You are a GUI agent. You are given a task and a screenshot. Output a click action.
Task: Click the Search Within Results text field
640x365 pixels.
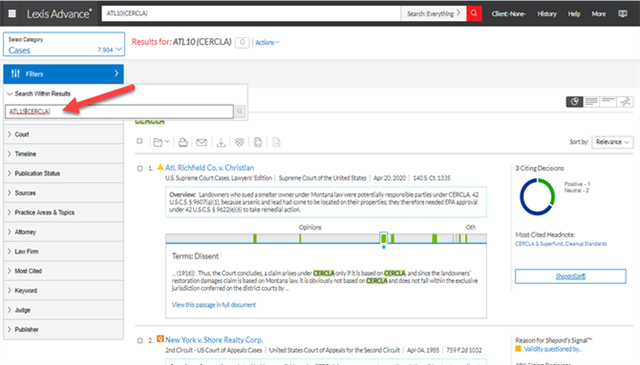click(119, 111)
